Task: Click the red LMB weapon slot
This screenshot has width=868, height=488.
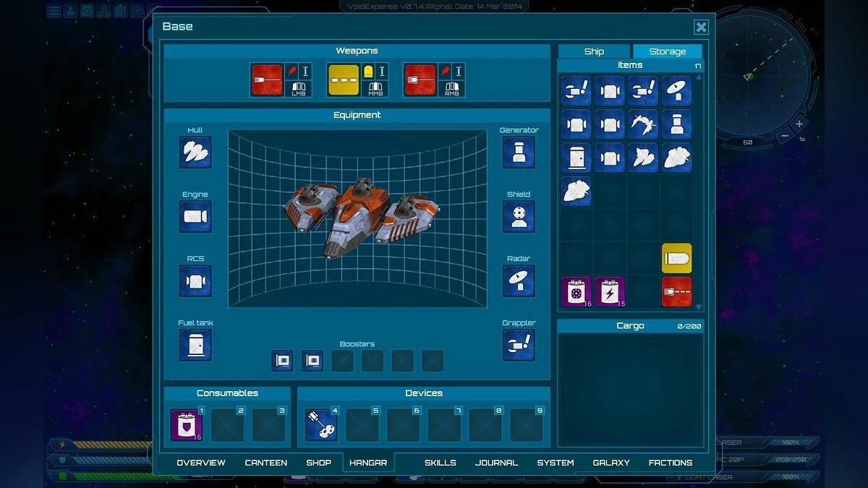Action: point(266,80)
